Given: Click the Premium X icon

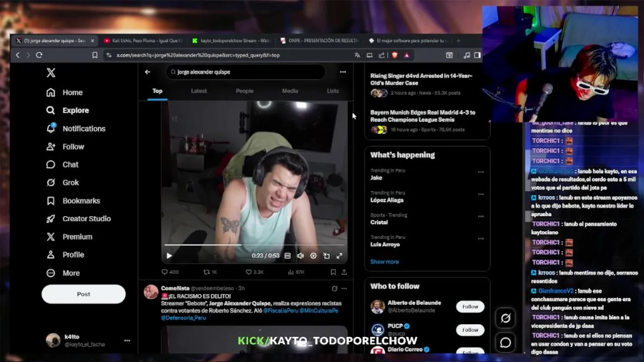Looking at the screenshot, I should point(51,237).
